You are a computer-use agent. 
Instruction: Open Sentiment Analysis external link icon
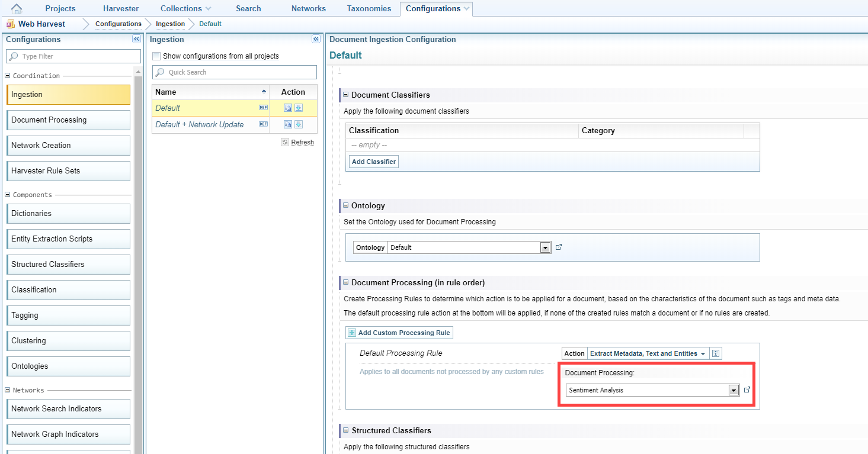747,389
